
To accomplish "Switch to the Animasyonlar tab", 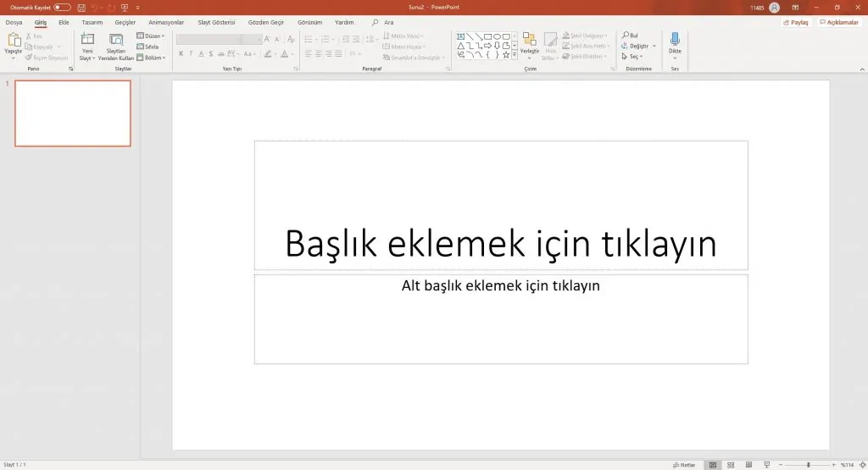I will click(x=165, y=22).
